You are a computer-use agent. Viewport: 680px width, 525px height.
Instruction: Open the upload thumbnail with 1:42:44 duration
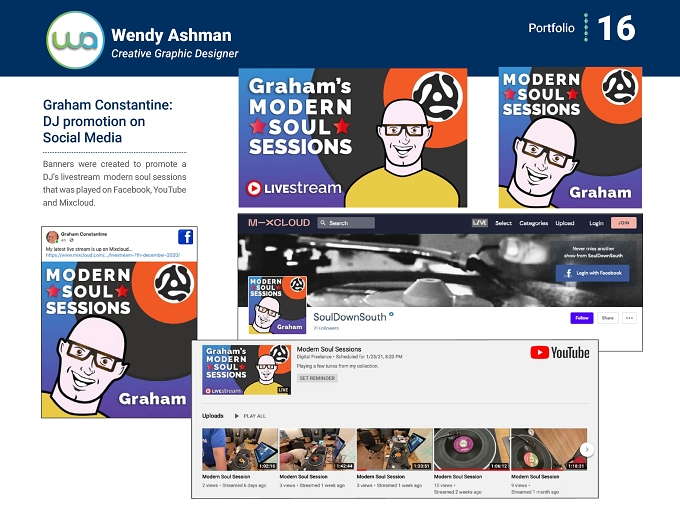pos(317,450)
